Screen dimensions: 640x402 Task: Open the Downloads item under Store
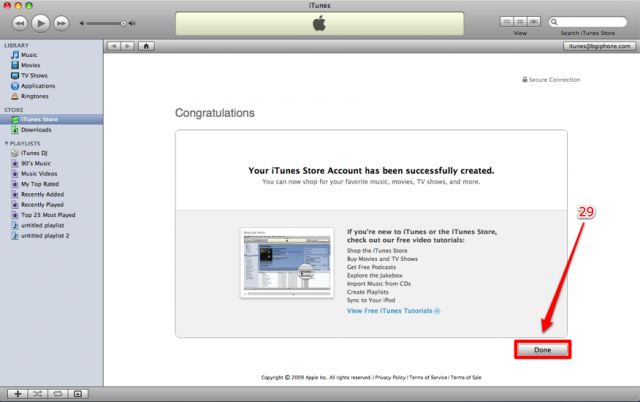[x=36, y=130]
